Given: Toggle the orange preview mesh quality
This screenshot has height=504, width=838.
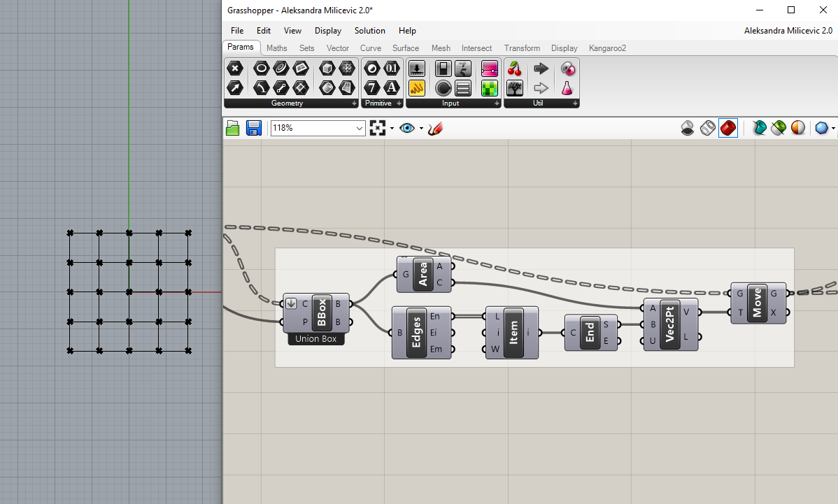Looking at the screenshot, I should (798, 128).
